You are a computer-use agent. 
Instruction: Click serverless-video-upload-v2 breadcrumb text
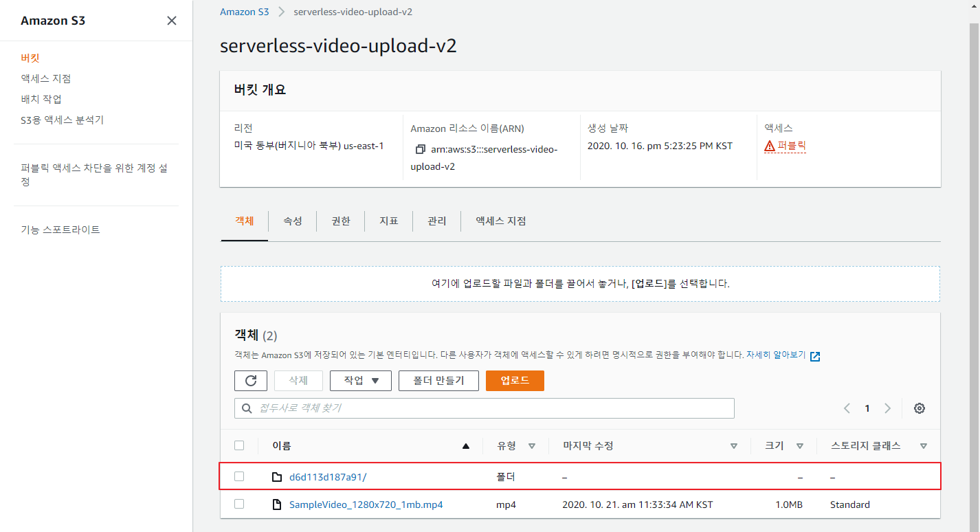click(353, 12)
